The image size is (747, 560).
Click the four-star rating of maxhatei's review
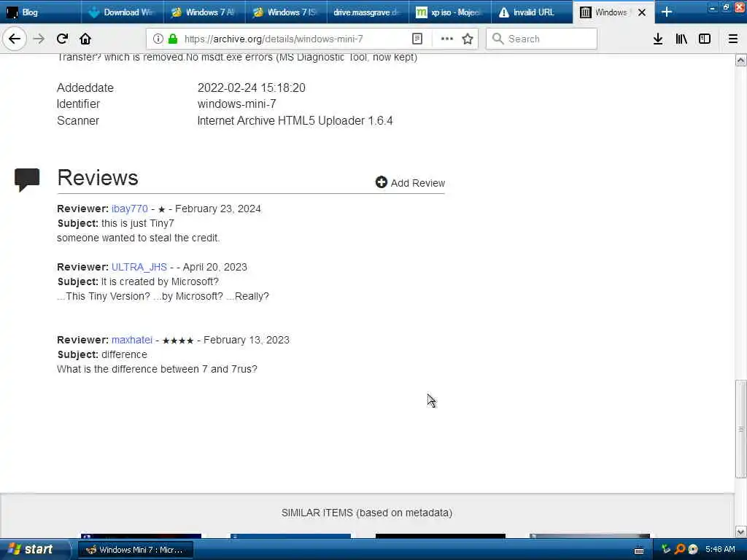point(178,341)
